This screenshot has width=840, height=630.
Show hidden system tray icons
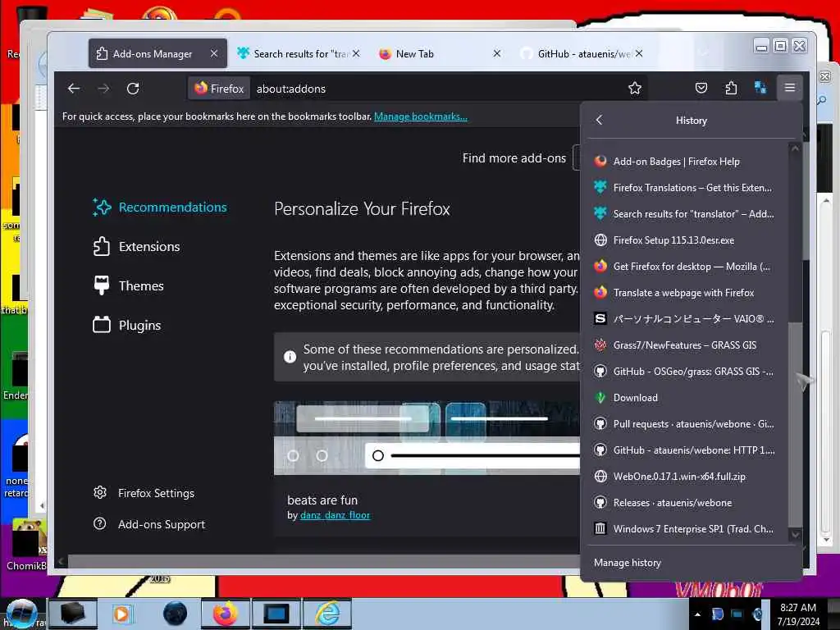pos(697,614)
